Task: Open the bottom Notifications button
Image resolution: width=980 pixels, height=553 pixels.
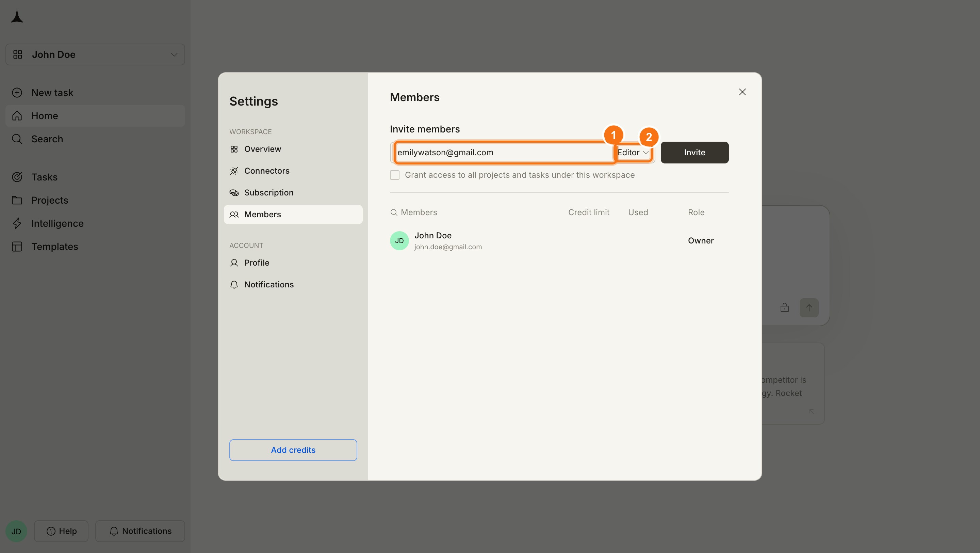Action: [x=140, y=531]
